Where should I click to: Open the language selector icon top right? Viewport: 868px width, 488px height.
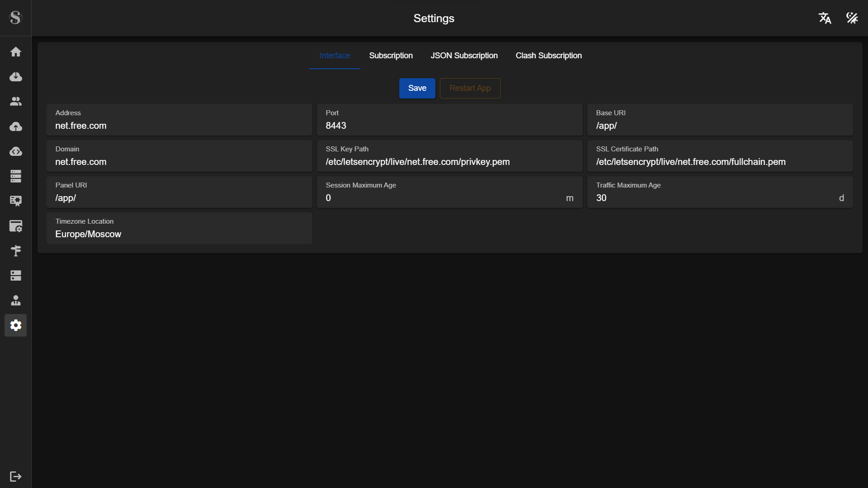[825, 18]
